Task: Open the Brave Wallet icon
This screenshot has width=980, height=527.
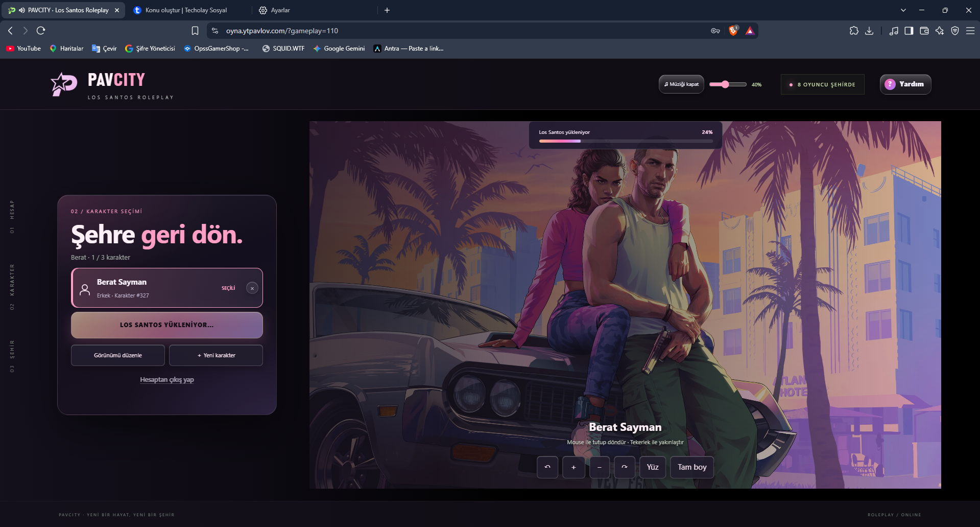Action: point(924,31)
